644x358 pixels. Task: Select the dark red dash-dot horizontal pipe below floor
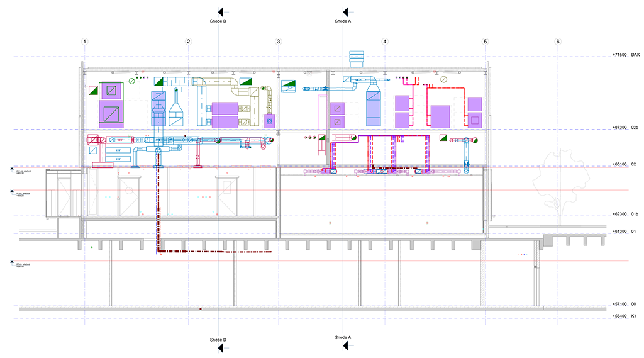215,251
